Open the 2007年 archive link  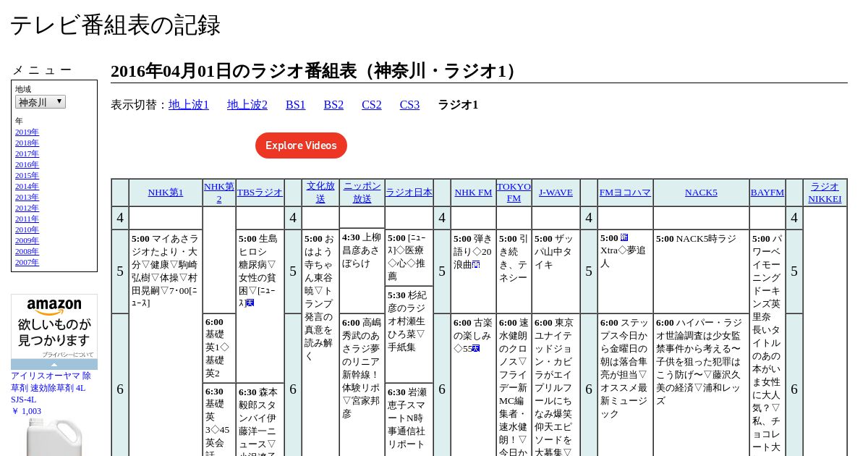click(27, 263)
